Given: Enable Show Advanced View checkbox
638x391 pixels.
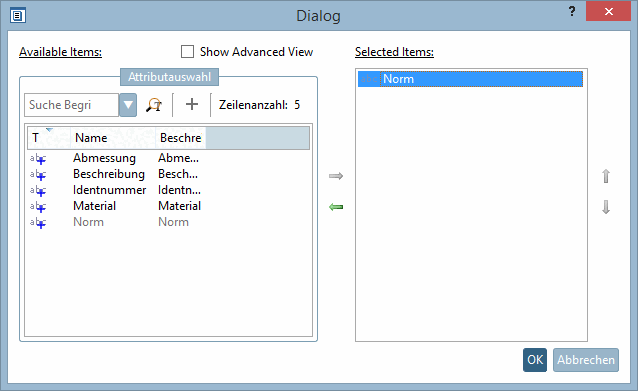Looking at the screenshot, I should (x=187, y=52).
